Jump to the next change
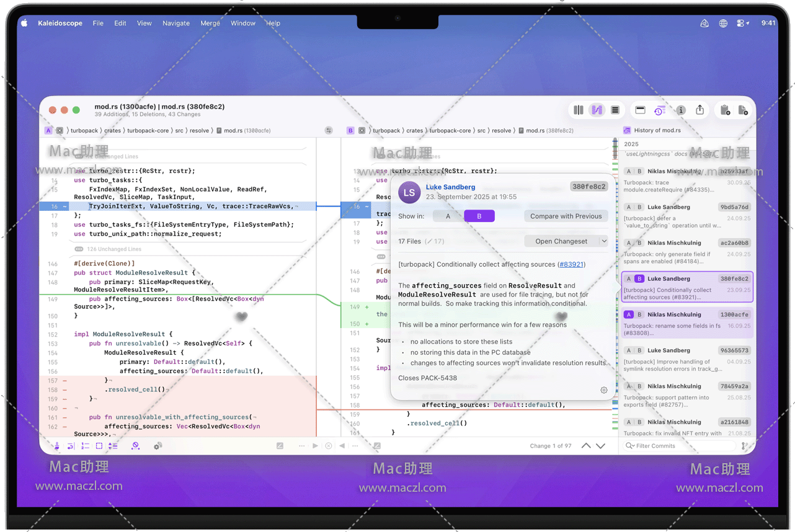Screen dimensions: 795x532 point(600,446)
